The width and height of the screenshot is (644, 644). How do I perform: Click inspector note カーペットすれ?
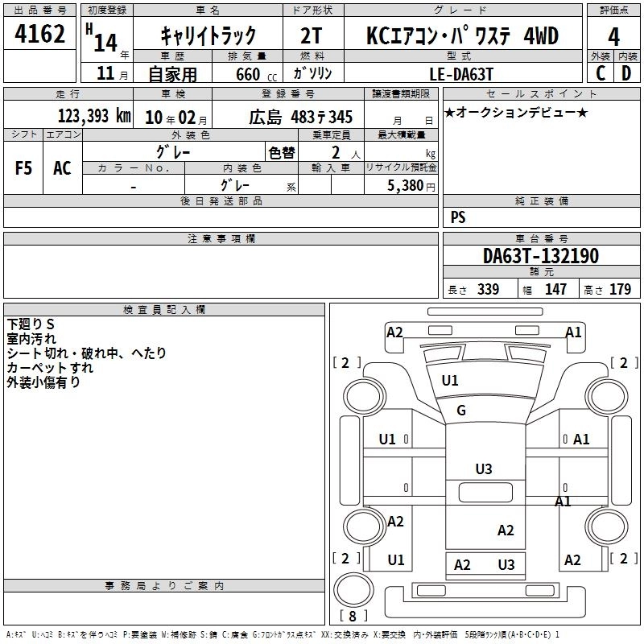coord(50,367)
